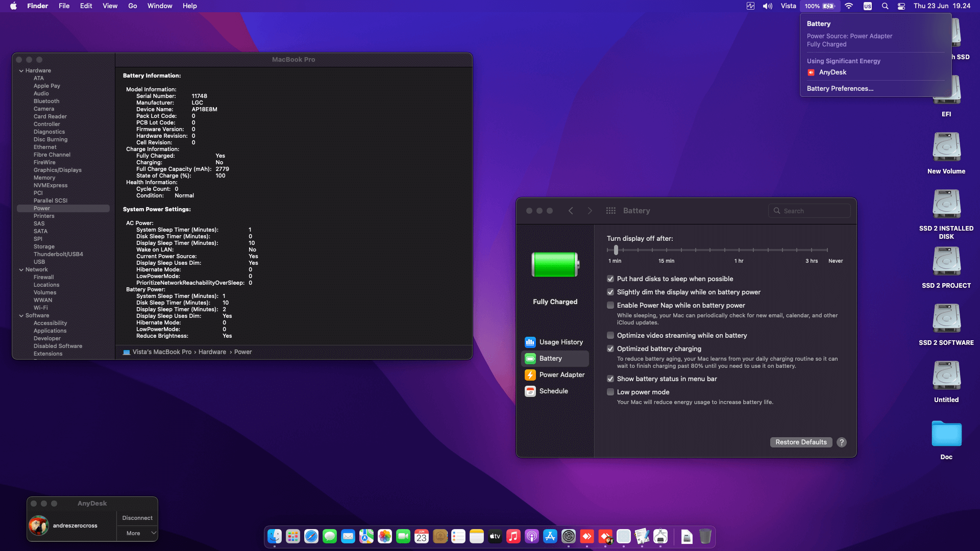The width and height of the screenshot is (980, 551).
Task: Switch to Schedule pane
Action: tap(555, 391)
